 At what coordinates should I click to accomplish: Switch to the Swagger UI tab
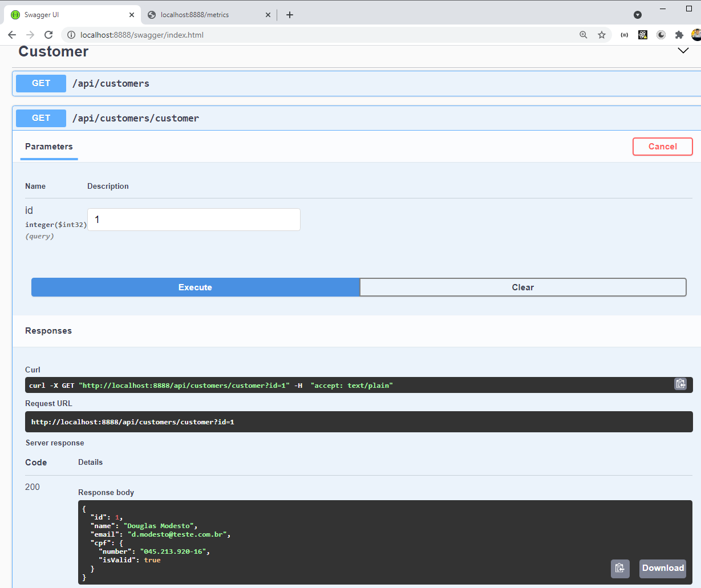click(x=72, y=15)
